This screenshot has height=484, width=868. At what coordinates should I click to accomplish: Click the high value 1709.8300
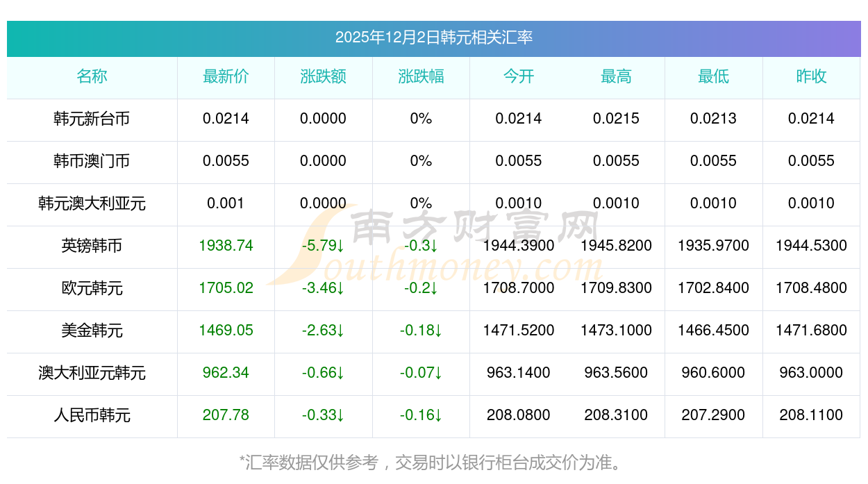[x=616, y=288]
